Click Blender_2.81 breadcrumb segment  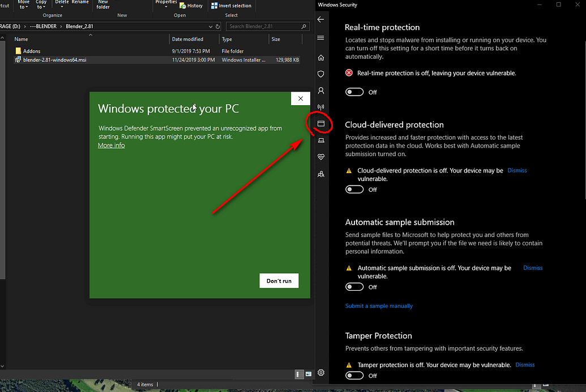(x=79, y=27)
